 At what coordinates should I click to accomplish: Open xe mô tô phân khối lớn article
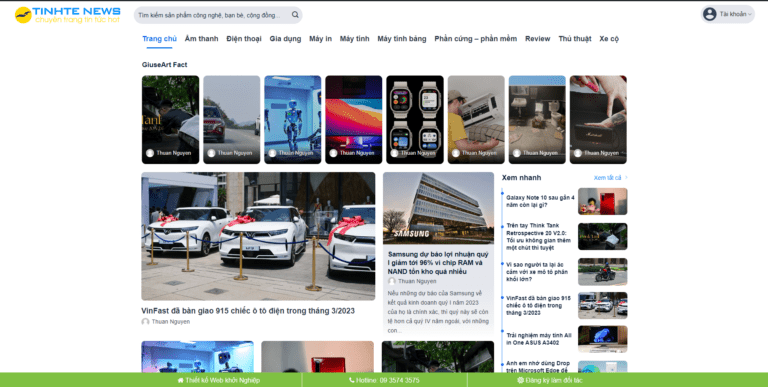coord(538,271)
